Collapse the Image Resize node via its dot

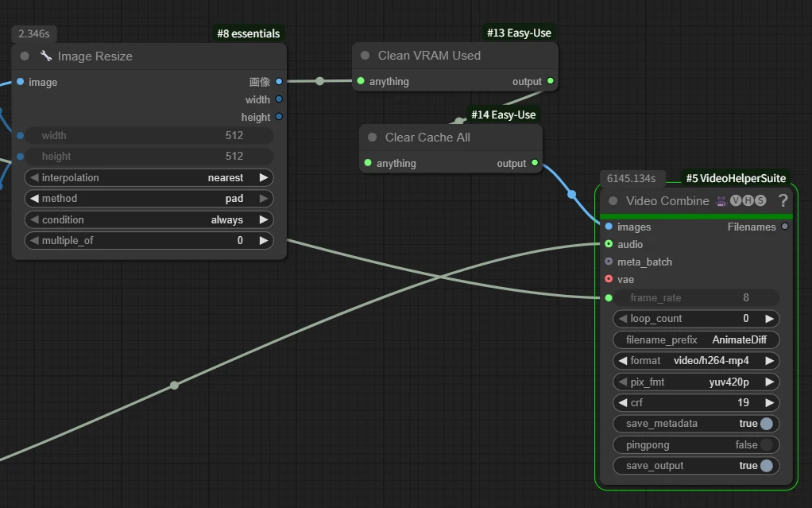(x=25, y=56)
